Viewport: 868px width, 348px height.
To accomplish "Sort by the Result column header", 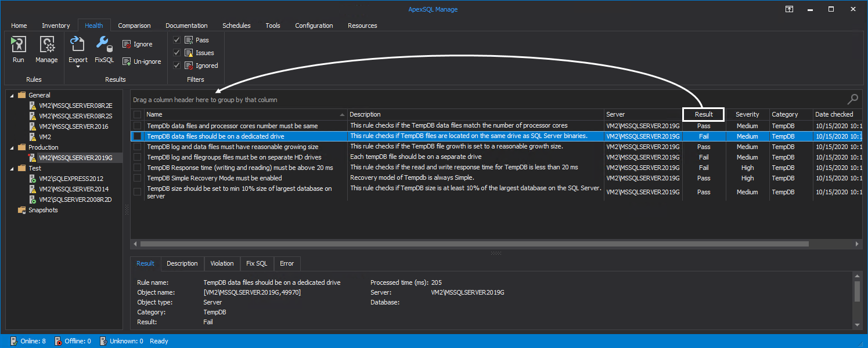I will [704, 114].
